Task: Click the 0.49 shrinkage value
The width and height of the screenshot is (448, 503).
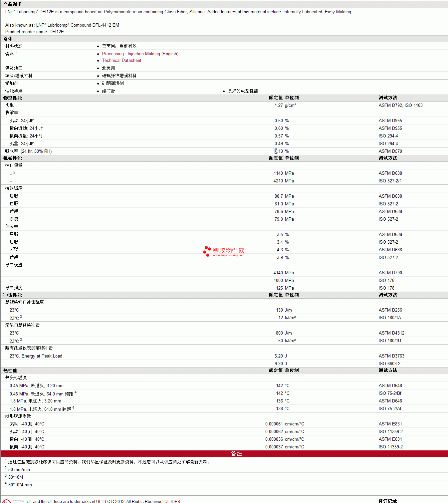Action: pos(279,143)
